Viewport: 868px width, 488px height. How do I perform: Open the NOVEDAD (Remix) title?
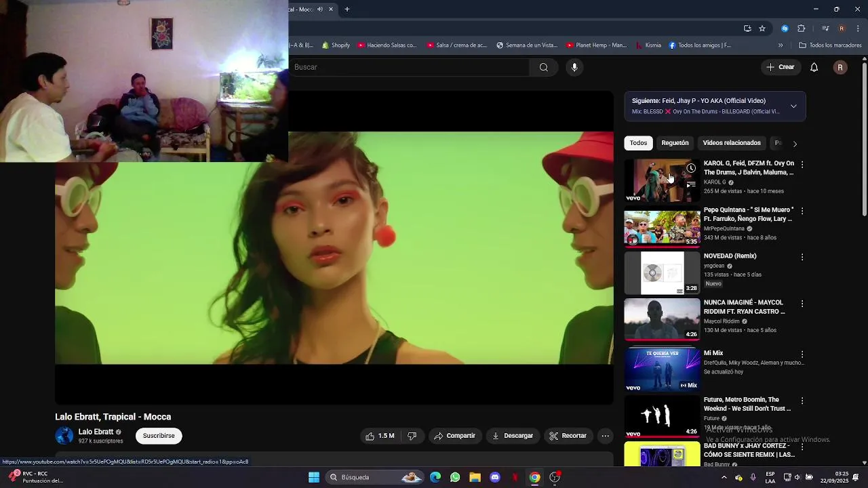click(x=730, y=256)
